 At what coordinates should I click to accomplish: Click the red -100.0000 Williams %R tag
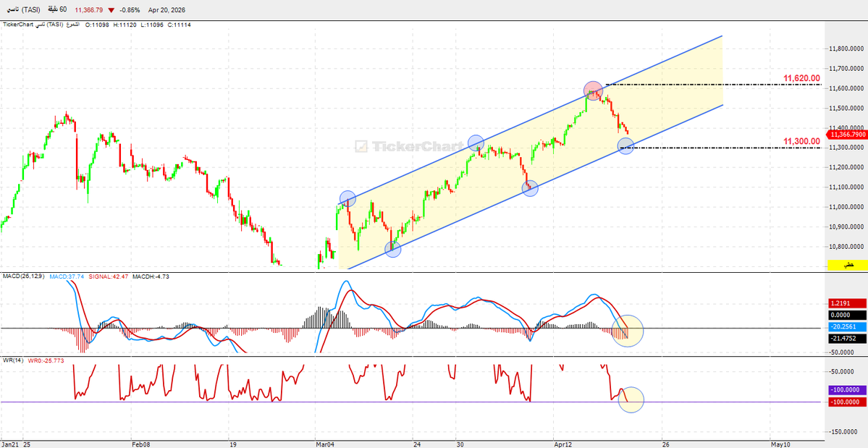(847, 402)
